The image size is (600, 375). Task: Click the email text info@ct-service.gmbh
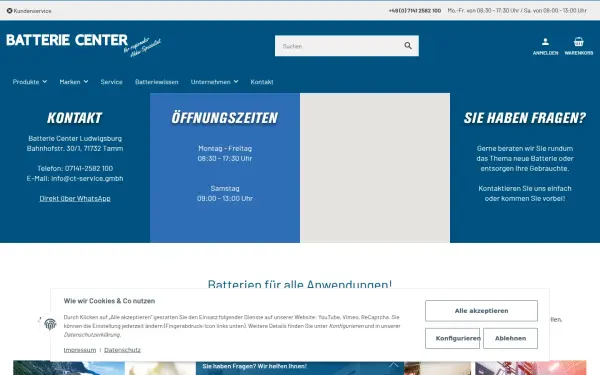[87, 178]
